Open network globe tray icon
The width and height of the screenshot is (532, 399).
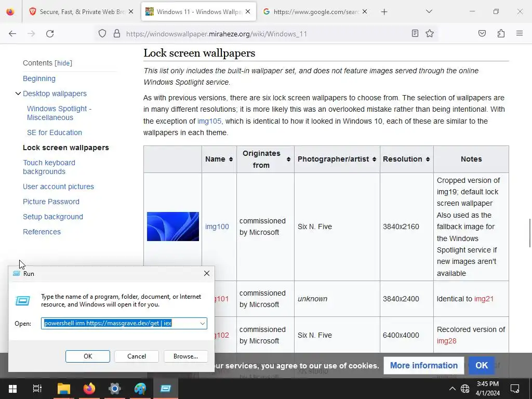[x=465, y=389]
